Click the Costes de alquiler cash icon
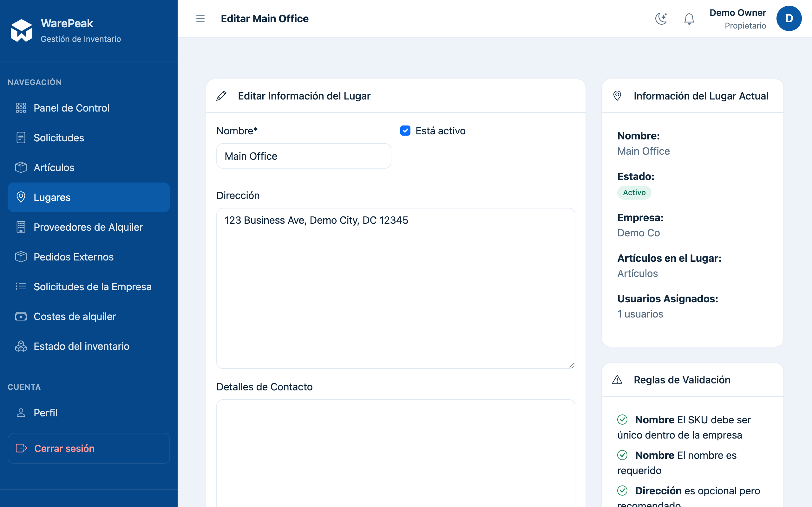The height and width of the screenshot is (507, 812). pyautogui.click(x=21, y=316)
